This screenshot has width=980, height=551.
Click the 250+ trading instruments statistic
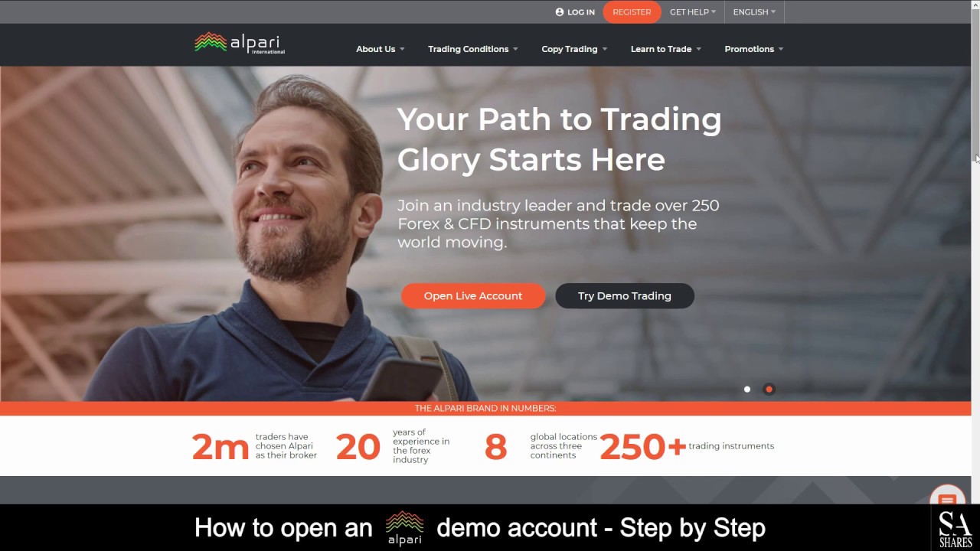(x=687, y=447)
